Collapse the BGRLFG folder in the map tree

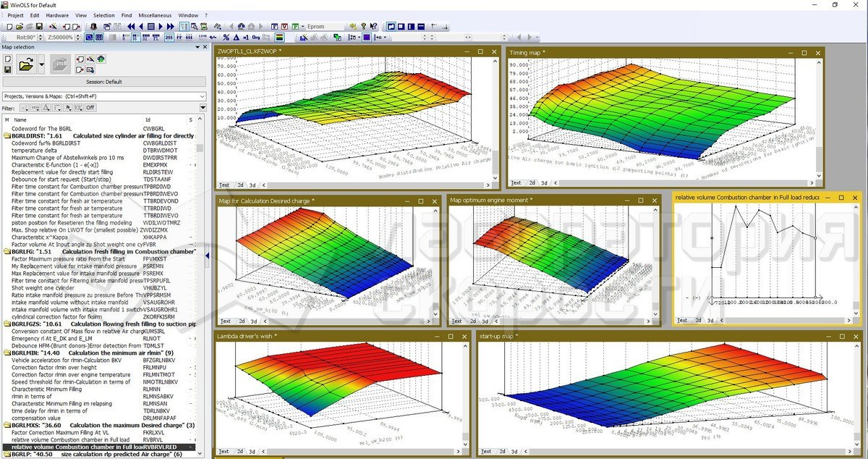7,251
